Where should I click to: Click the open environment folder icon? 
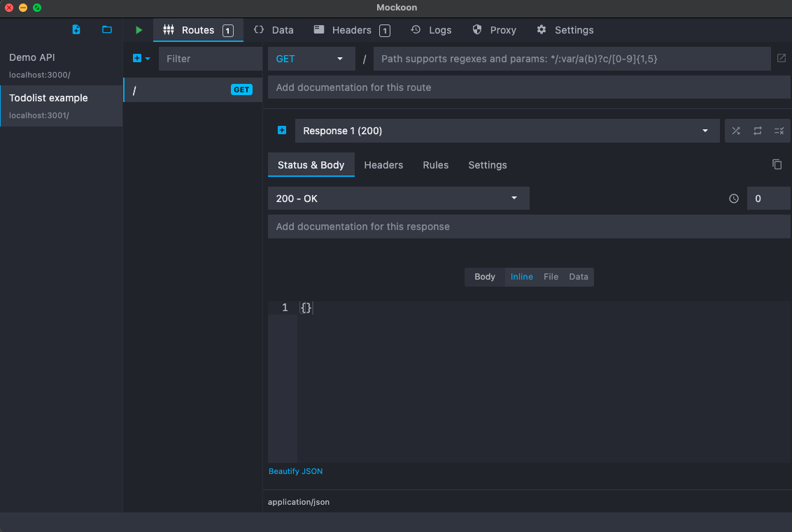[x=107, y=29]
